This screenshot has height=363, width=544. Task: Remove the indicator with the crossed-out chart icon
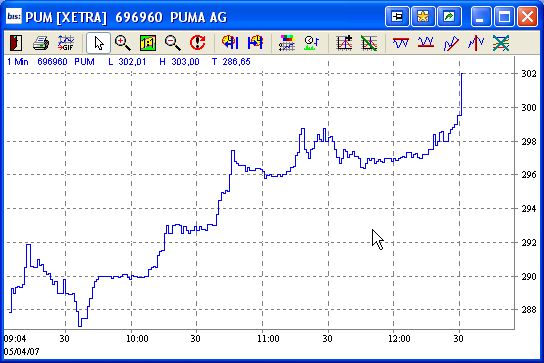[x=369, y=43]
